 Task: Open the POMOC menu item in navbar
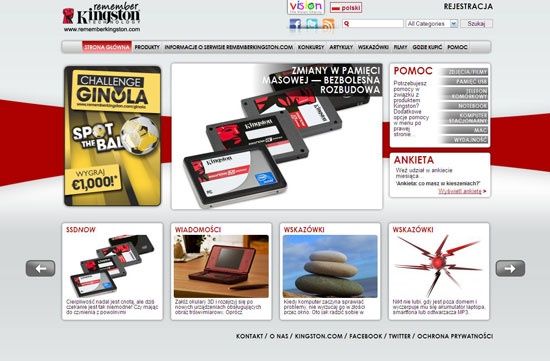457,47
